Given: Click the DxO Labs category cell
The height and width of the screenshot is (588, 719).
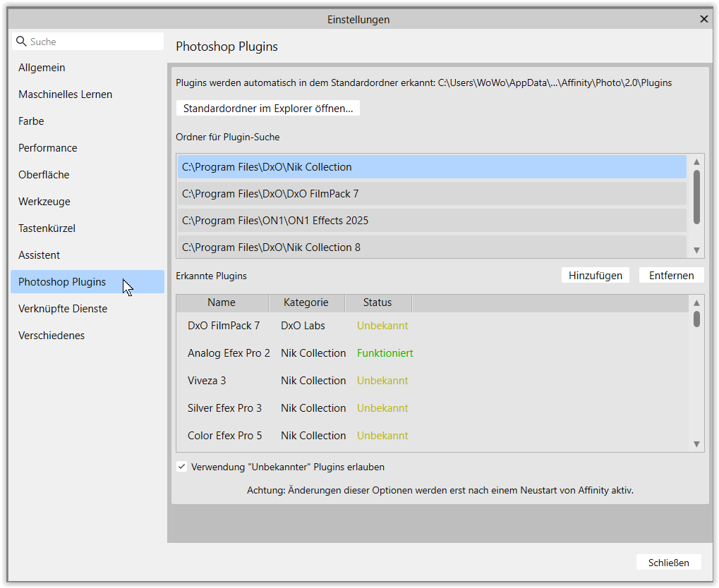Looking at the screenshot, I should pyautogui.click(x=303, y=326).
